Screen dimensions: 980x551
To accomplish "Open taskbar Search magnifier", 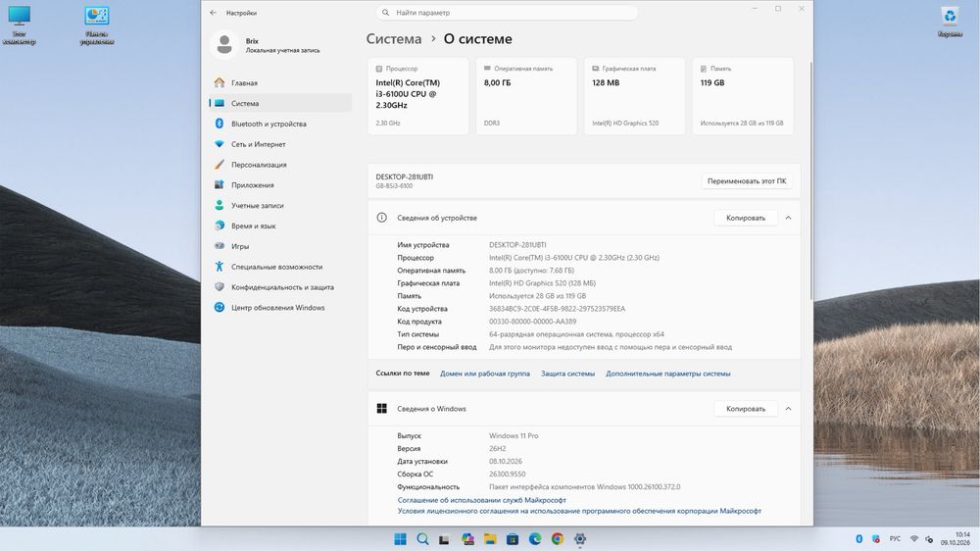I will coord(422,539).
